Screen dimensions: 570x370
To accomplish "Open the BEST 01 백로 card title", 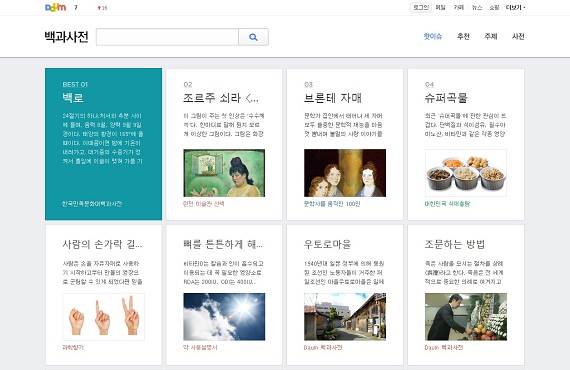I will (73, 98).
